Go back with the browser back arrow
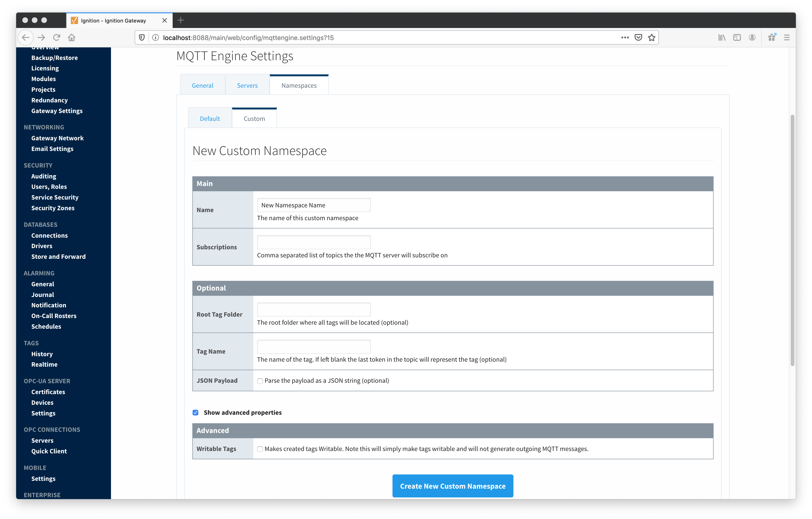 tap(26, 37)
